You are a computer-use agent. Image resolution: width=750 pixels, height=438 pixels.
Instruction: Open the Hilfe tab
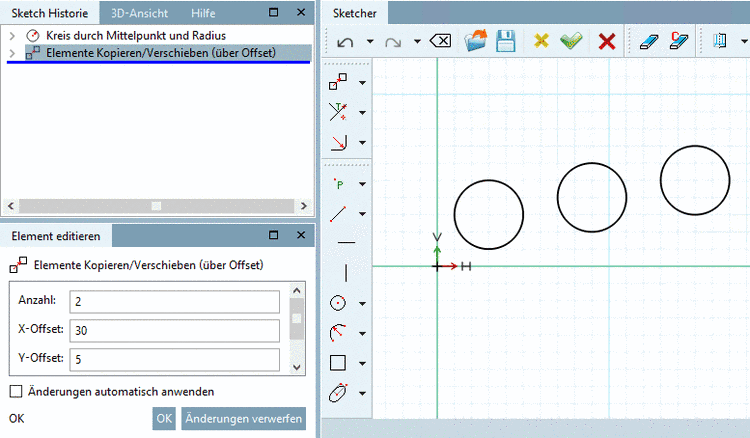203,13
